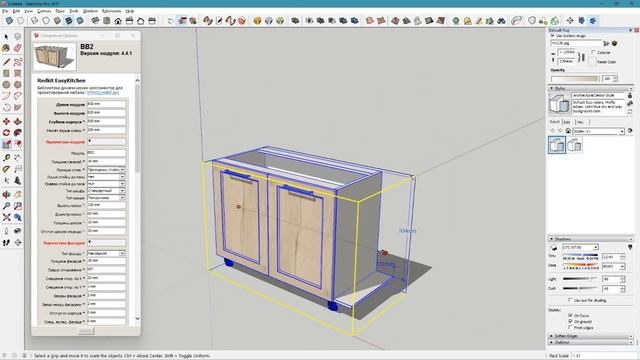
Task: Toggle On ground shadow display
Action: coord(571,321)
